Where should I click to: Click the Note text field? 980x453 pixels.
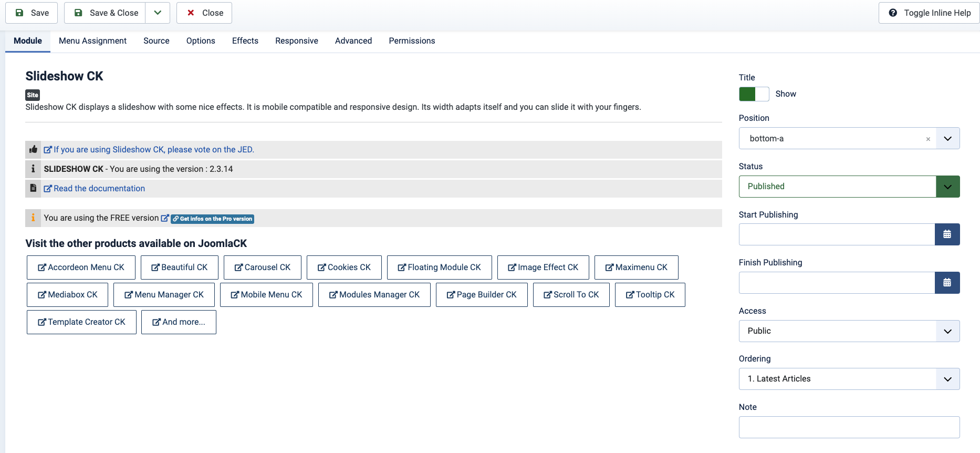pos(849,427)
